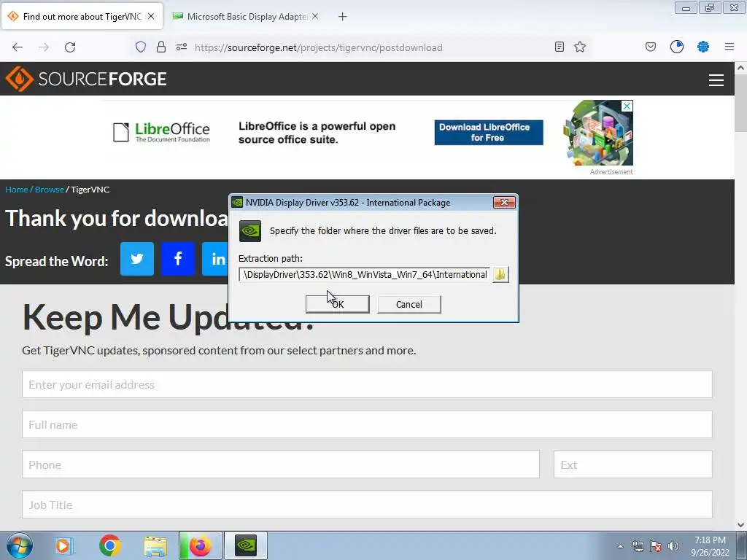Click the network tray icon
747x560 pixels.
(638, 546)
